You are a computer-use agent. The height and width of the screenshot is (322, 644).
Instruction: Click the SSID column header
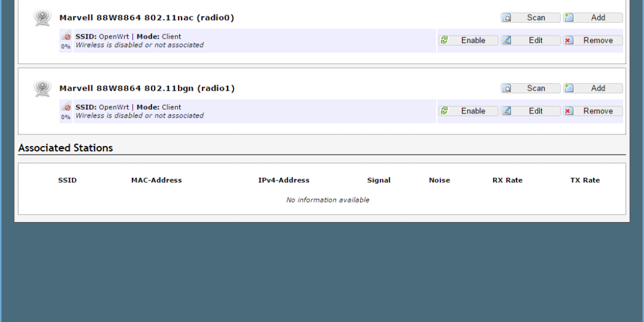(x=67, y=180)
